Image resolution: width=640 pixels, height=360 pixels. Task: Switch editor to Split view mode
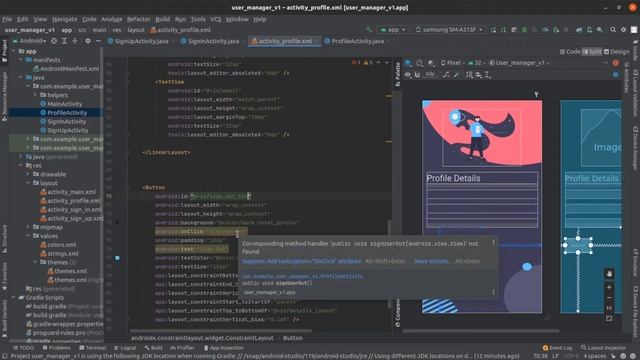[x=592, y=51]
